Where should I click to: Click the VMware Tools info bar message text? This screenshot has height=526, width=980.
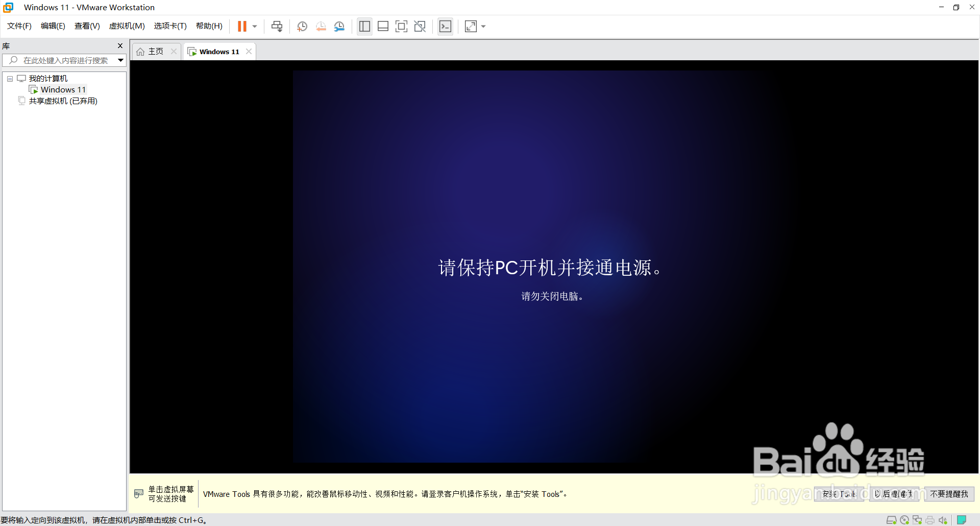tap(385, 494)
